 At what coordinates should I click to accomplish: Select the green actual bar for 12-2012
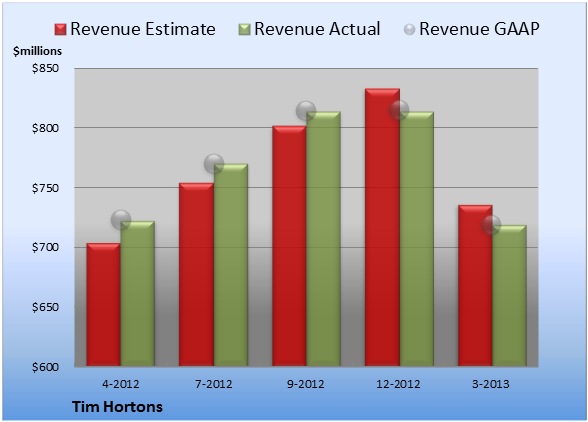click(417, 239)
